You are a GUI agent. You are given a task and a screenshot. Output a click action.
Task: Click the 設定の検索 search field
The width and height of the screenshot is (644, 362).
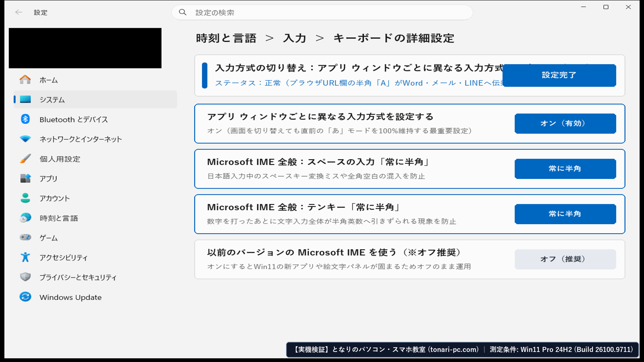coord(322,12)
